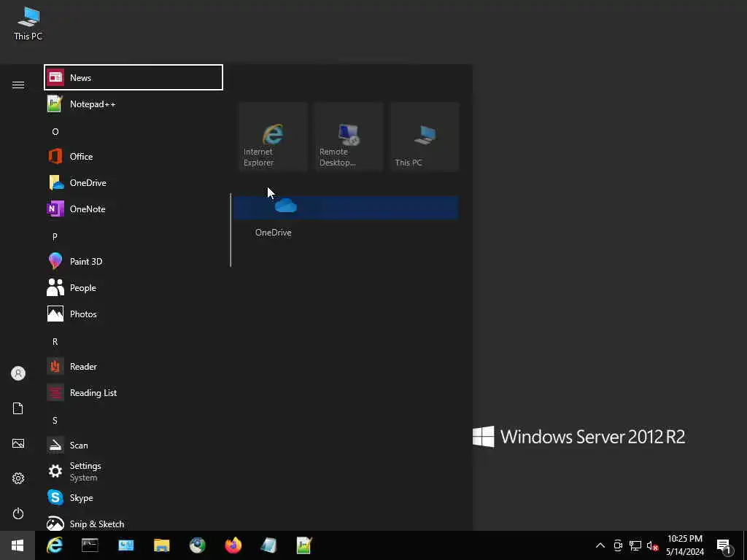This screenshot has height=560, width=747.
Task: Launch Firefox from the taskbar
Action: (x=233, y=545)
